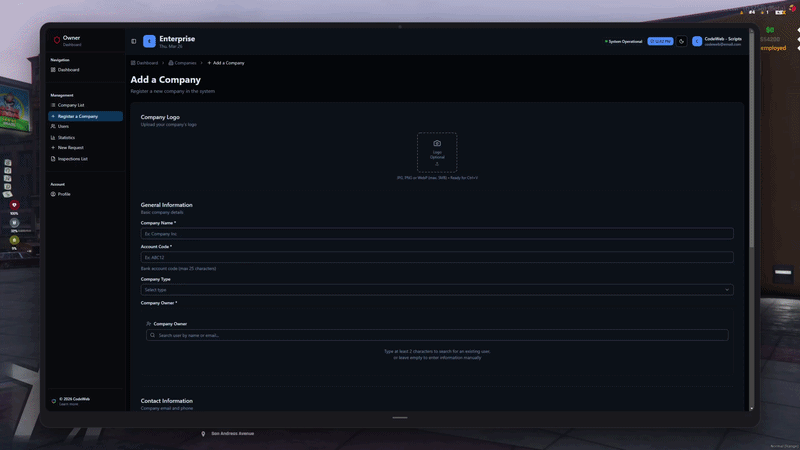Click the camera icon to upload logo
This screenshot has width=800, height=450.
pyautogui.click(x=437, y=144)
